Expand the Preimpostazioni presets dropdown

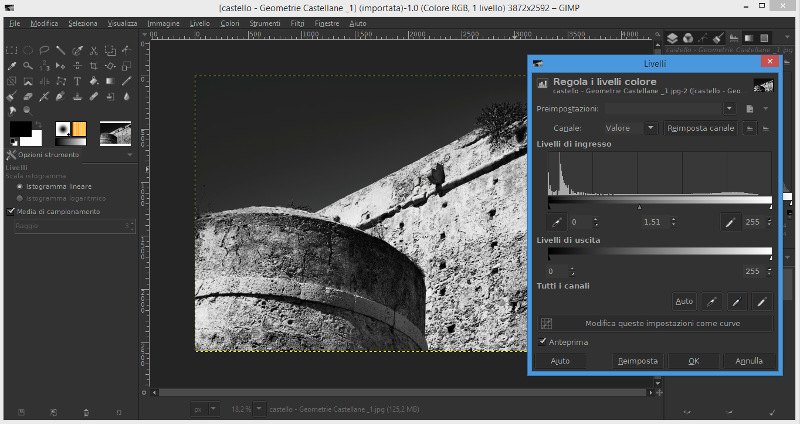729,108
